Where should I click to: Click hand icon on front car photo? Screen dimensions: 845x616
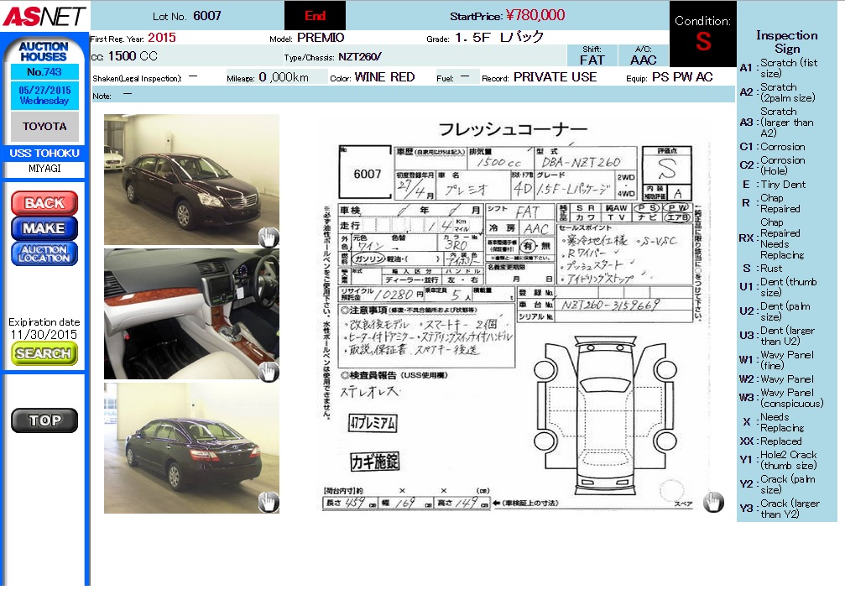(268, 237)
